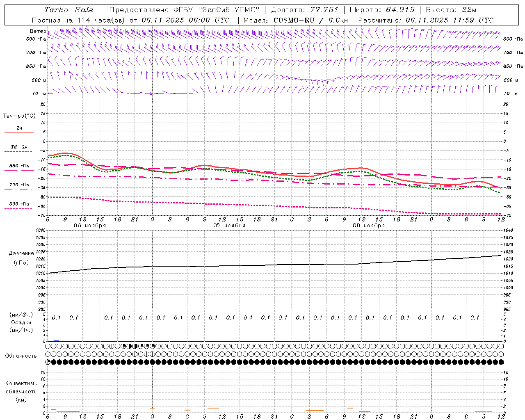
Task: Click the 700 гПа temperature legend label
Action: pyautogui.click(x=19, y=185)
